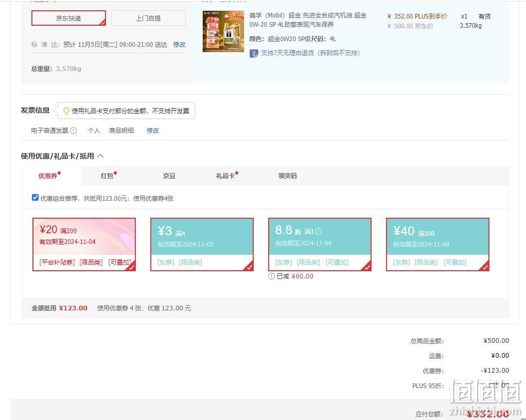Click the 优惠券 -¥123.00 value

(x=495, y=371)
